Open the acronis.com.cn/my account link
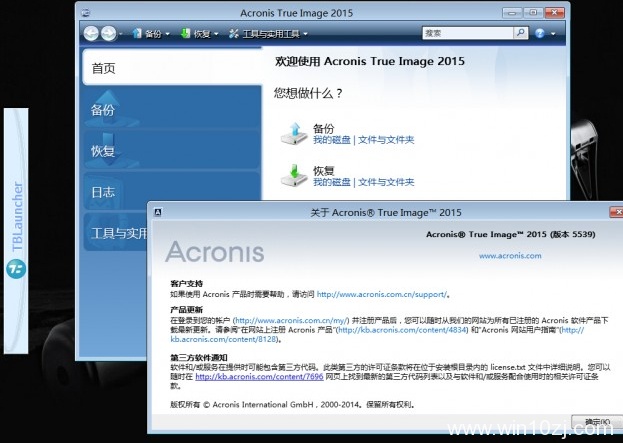This screenshot has height=443, width=623. [x=291, y=320]
